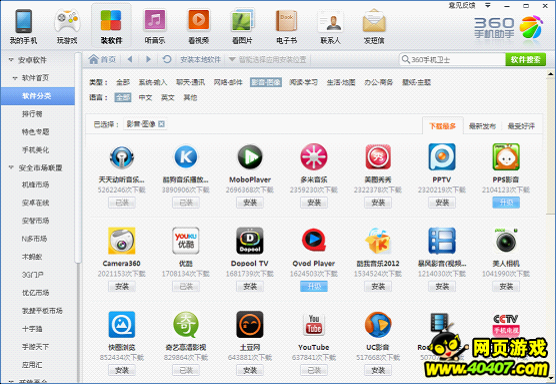This screenshot has height=384, width=556.
Task: Switch to 最新发布 tab
Action: point(482,126)
